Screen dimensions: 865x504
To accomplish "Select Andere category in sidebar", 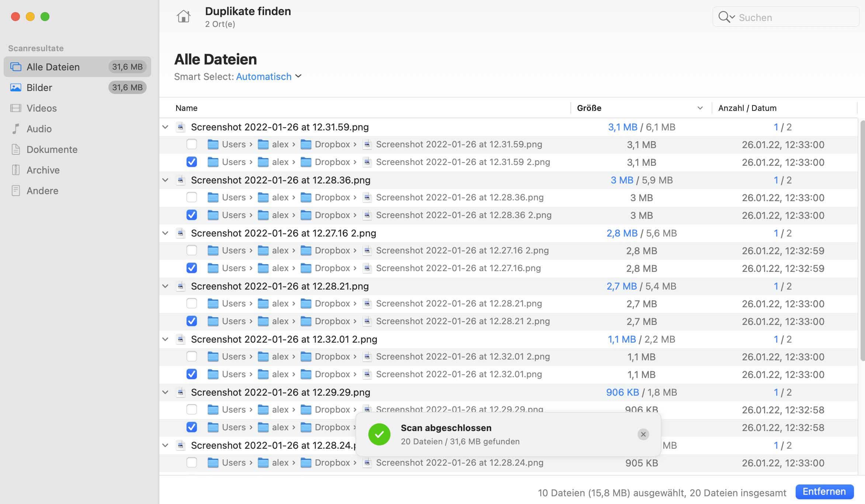I will click(x=77, y=190).
